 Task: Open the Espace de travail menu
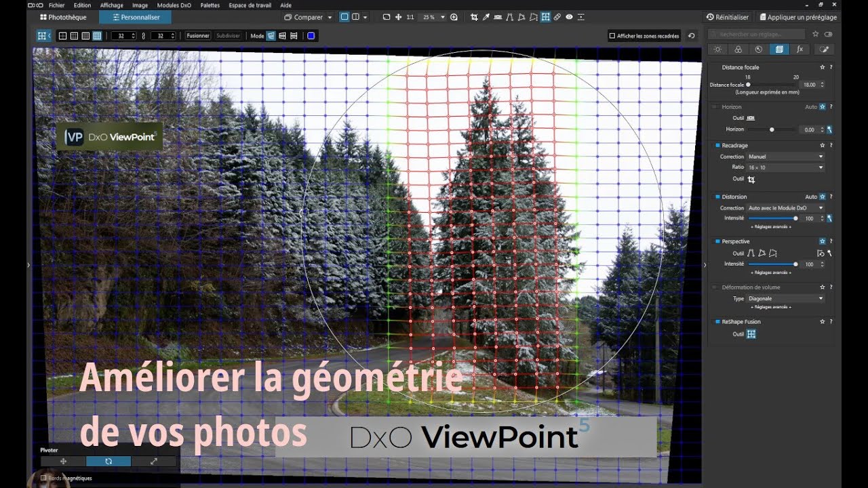pos(250,5)
